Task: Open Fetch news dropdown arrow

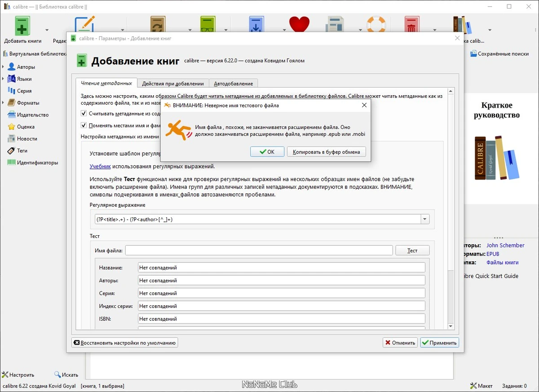Action: click(360, 31)
